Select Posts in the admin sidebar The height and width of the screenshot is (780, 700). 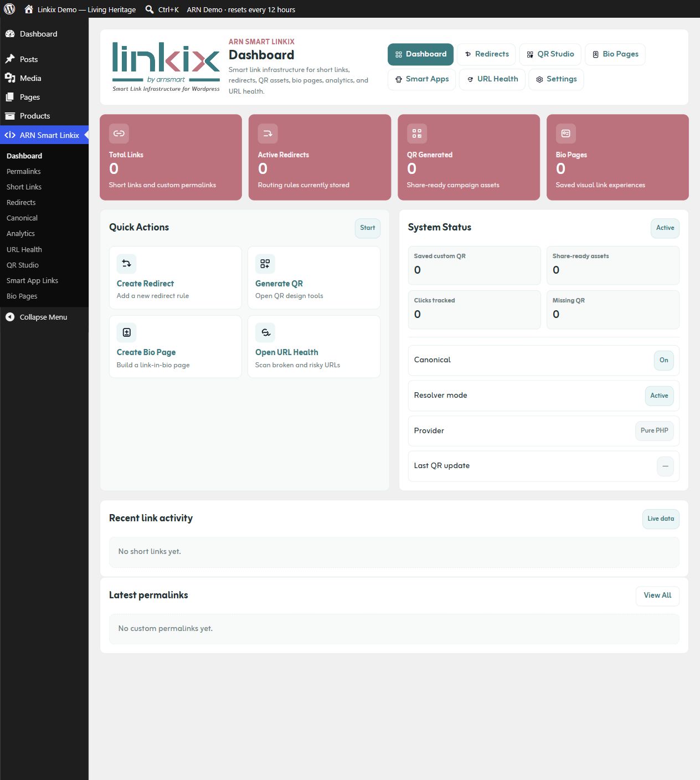[44, 59]
